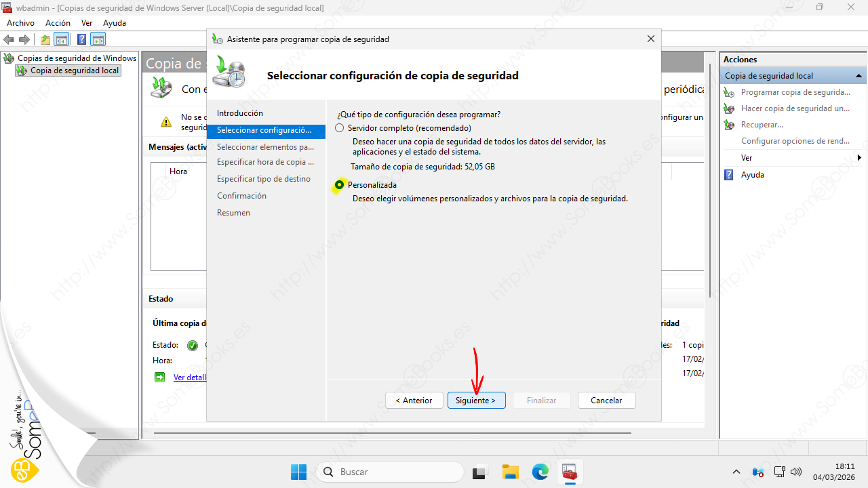Select the Personalizada radio button

[340, 185]
